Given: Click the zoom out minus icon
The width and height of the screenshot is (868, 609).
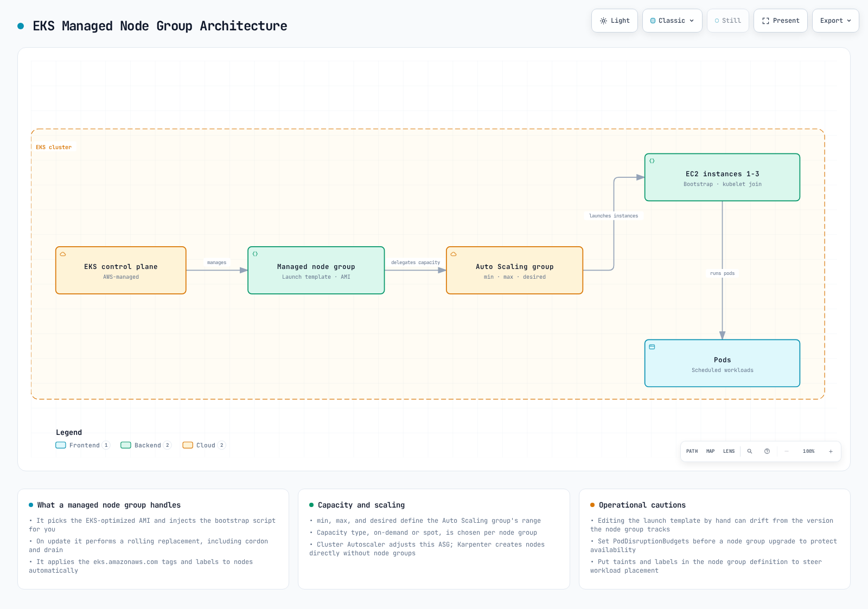Looking at the screenshot, I should tap(787, 451).
